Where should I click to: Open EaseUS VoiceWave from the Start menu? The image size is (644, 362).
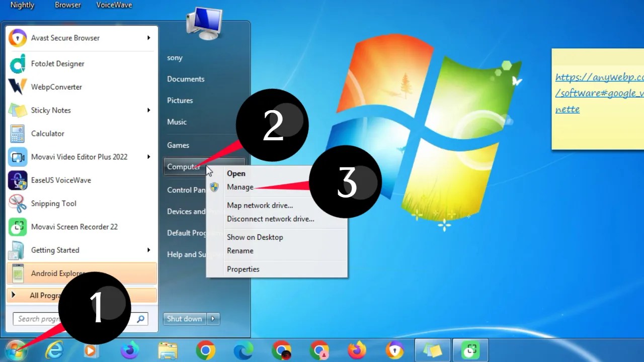pos(80,180)
